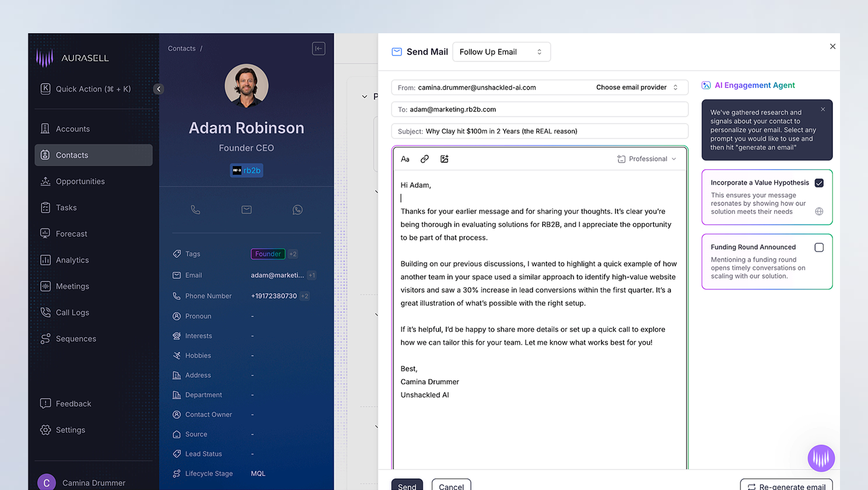Open Accounts in the sidebar

pyautogui.click(x=93, y=129)
